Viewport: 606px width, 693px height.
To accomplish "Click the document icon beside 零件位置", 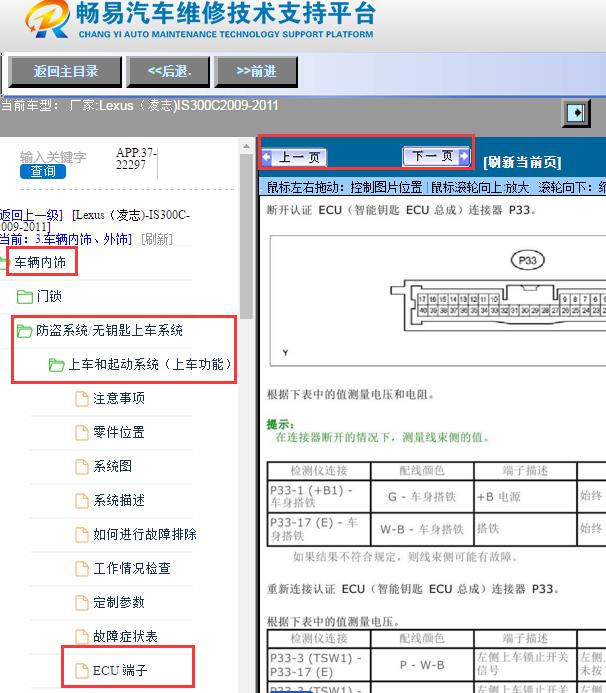I will pyautogui.click(x=82, y=433).
